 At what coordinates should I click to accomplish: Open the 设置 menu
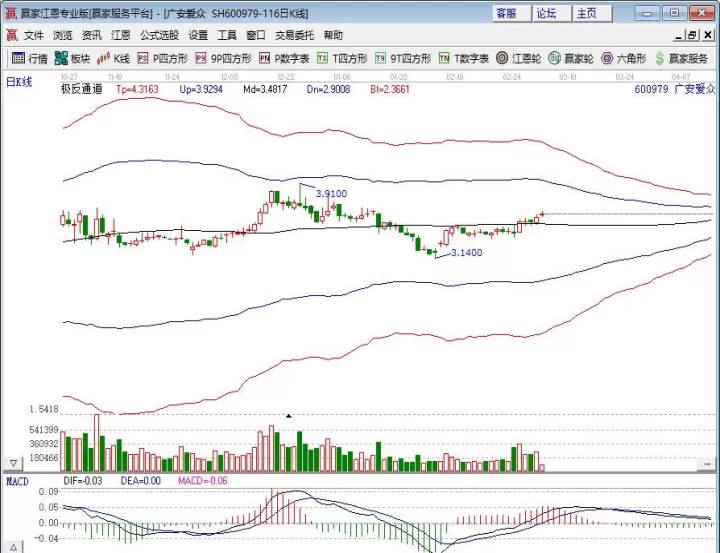click(x=198, y=35)
